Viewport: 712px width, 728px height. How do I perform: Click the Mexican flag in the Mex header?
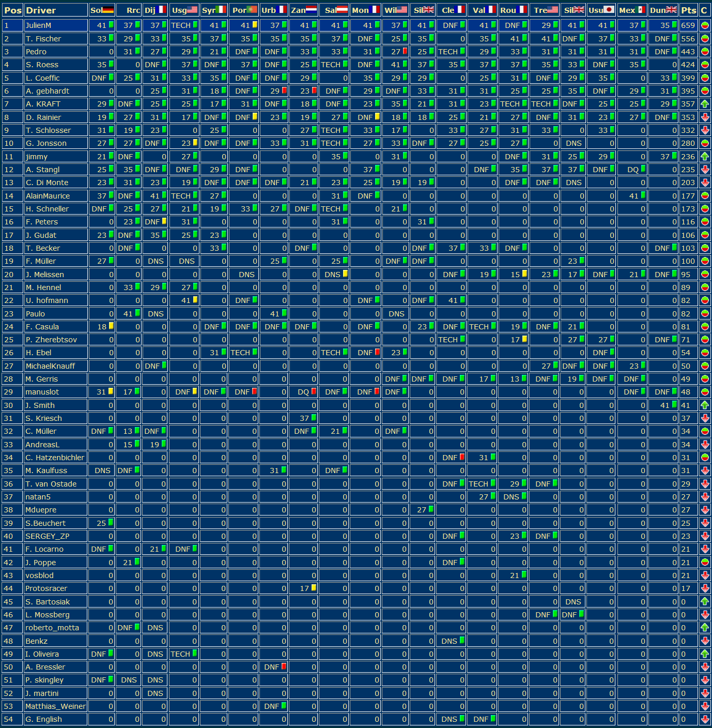tap(641, 10)
